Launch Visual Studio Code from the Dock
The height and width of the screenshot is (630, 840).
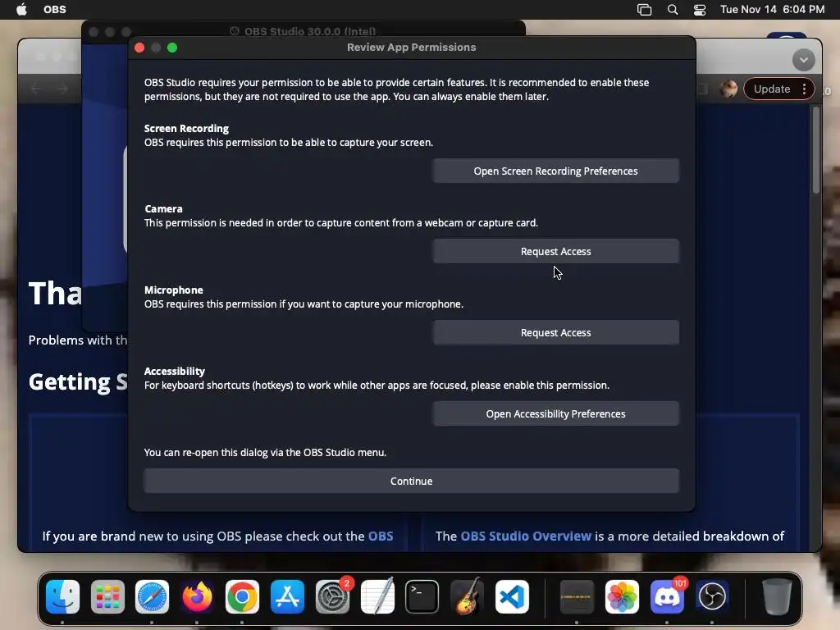(x=512, y=596)
